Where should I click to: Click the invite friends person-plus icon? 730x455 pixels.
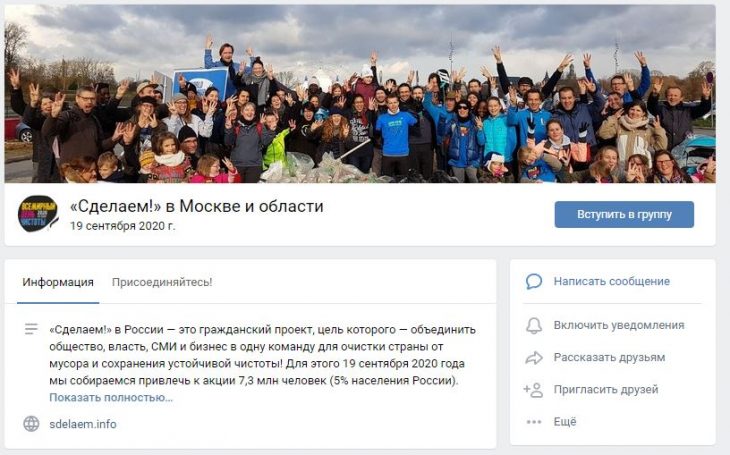pos(534,390)
